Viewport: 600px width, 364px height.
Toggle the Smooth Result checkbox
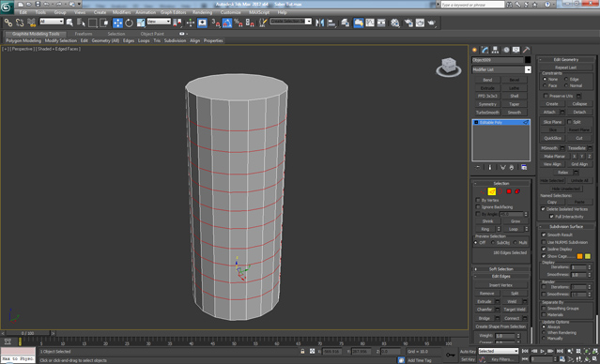tap(544, 235)
